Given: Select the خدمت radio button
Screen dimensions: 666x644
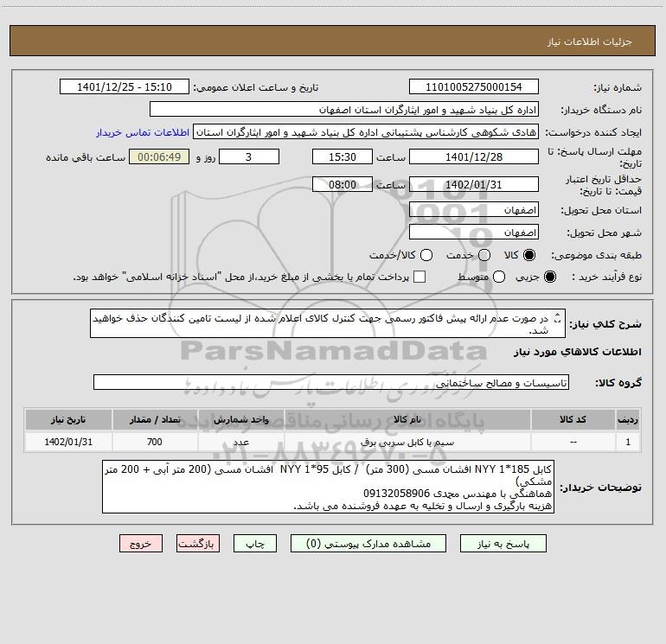Looking at the screenshot, I should pos(484,255).
